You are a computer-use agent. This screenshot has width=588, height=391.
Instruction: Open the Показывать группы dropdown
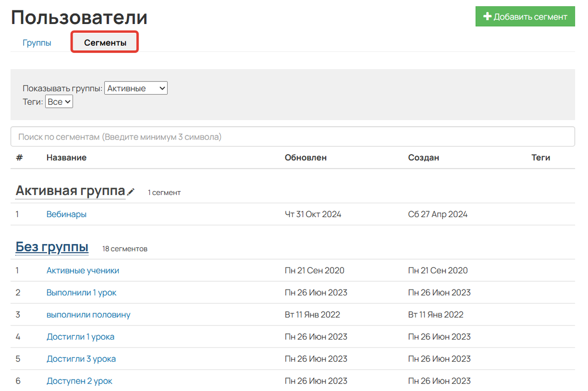coord(136,88)
